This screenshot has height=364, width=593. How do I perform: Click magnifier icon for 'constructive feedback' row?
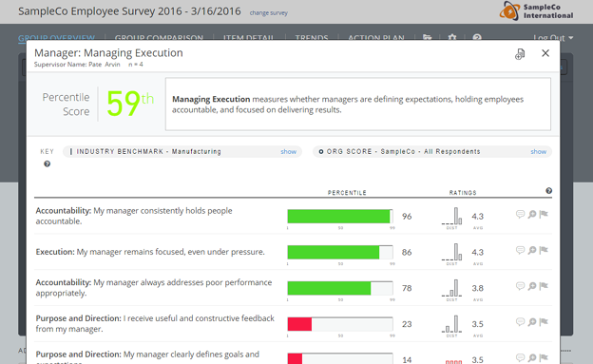pyautogui.click(x=532, y=322)
